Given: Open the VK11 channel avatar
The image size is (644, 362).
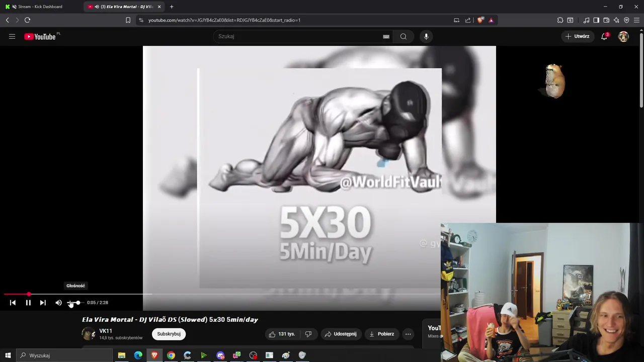Looking at the screenshot, I should click(x=89, y=334).
